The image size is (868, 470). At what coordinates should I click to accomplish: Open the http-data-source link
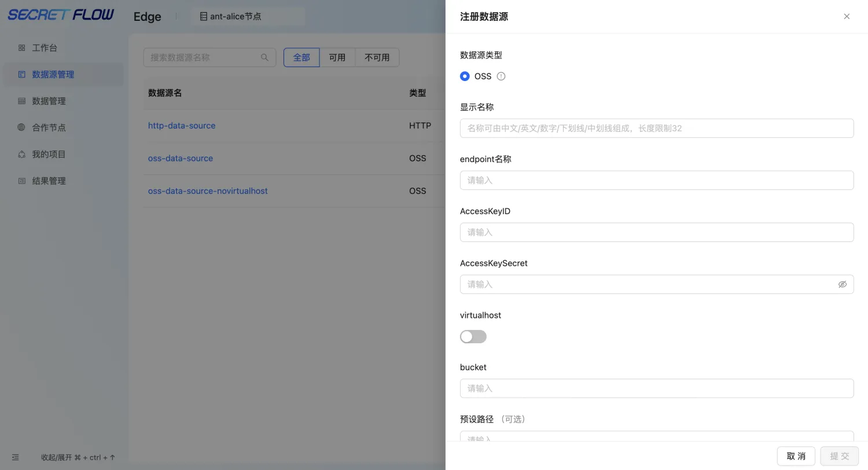click(182, 126)
